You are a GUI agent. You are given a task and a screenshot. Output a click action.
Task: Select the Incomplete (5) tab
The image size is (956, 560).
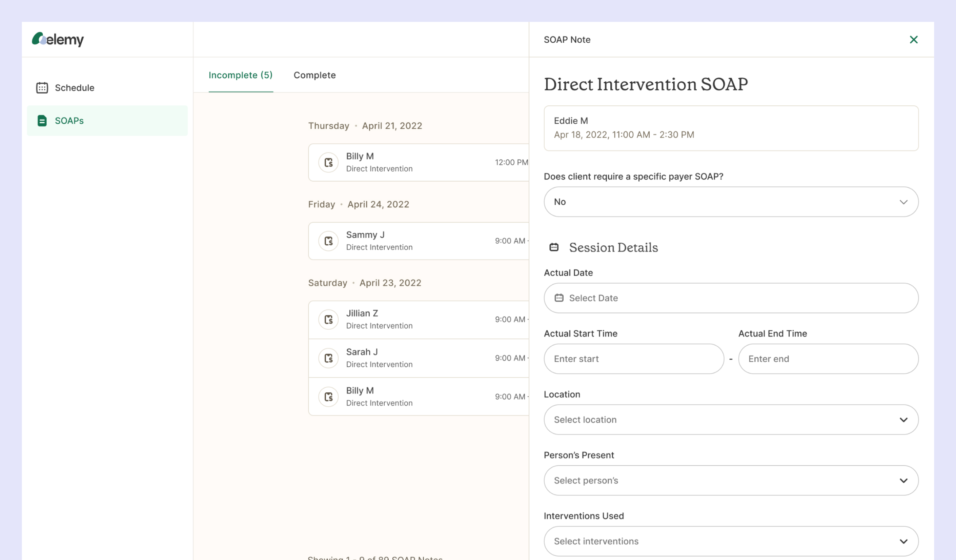tap(241, 75)
